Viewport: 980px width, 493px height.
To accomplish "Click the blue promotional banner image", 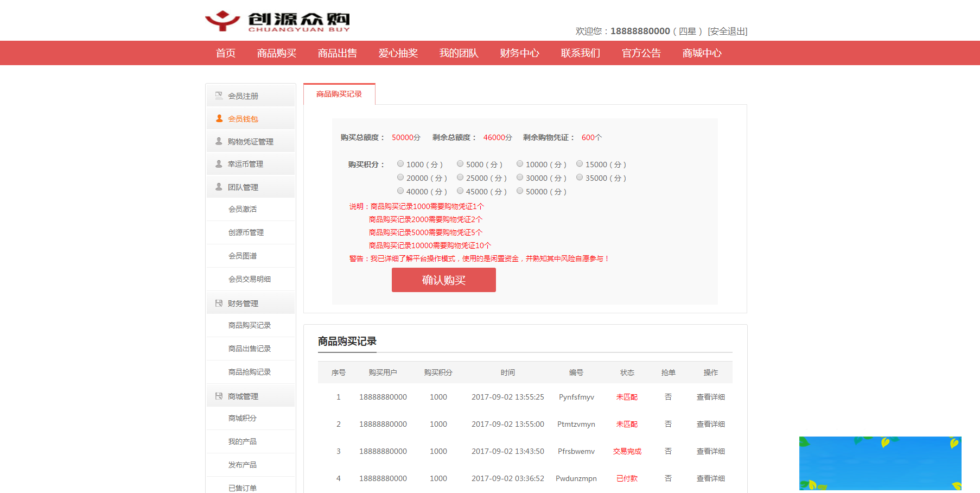I will tap(880, 464).
